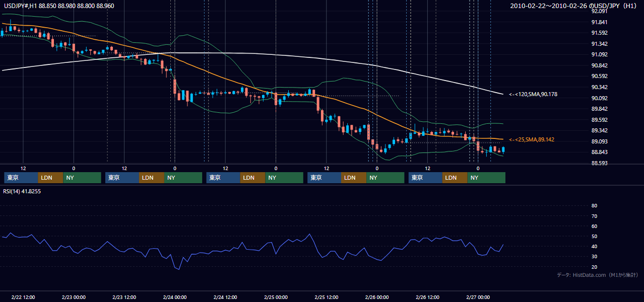Viewport: 644px width, 302px height.
Task: Click RSI scale value 40
Action: (594, 246)
